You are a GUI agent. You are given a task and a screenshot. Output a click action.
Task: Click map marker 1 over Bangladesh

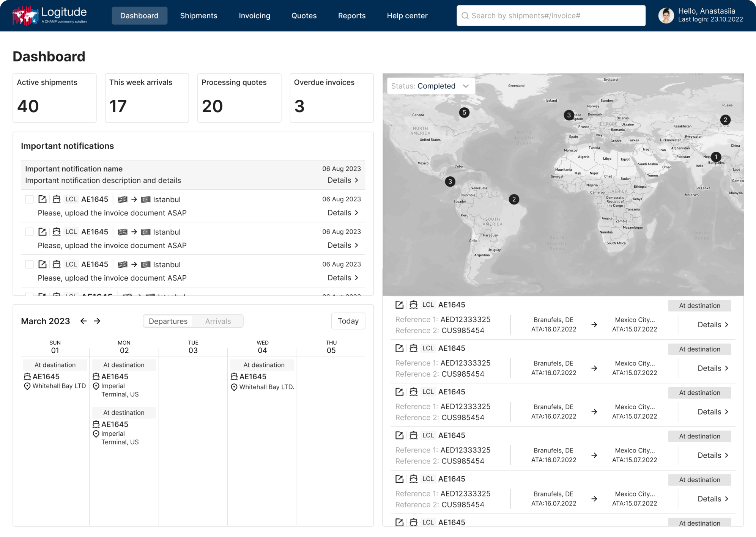click(716, 157)
